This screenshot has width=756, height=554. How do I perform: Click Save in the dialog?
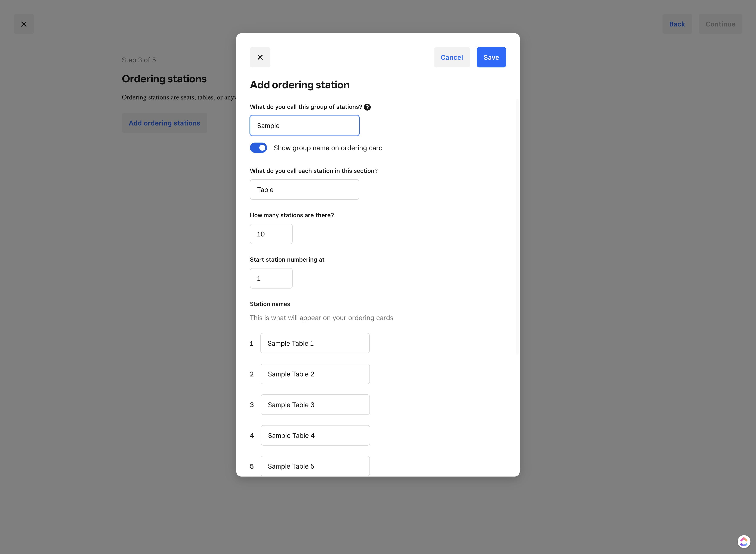tap(491, 57)
